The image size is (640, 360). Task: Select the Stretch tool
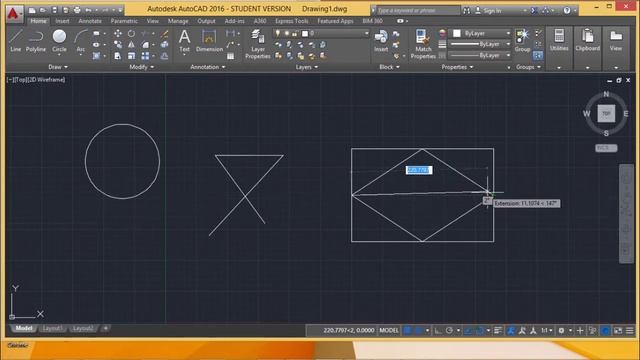118,56
